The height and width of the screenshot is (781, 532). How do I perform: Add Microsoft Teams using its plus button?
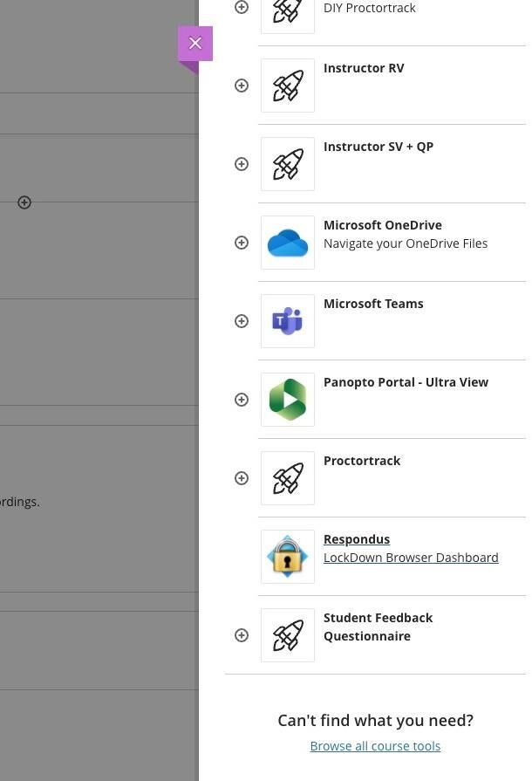coord(242,321)
